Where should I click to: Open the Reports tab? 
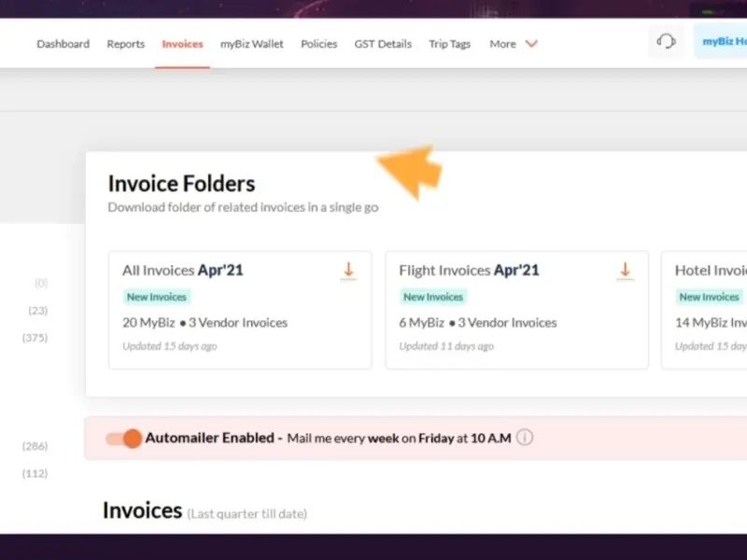pyautogui.click(x=125, y=44)
